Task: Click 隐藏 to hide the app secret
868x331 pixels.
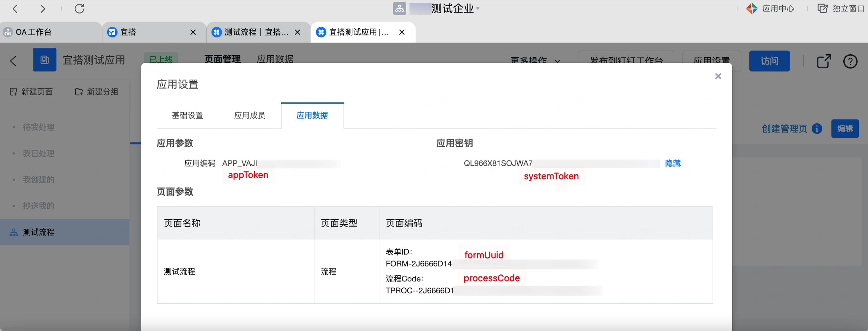Action: point(672,163)
